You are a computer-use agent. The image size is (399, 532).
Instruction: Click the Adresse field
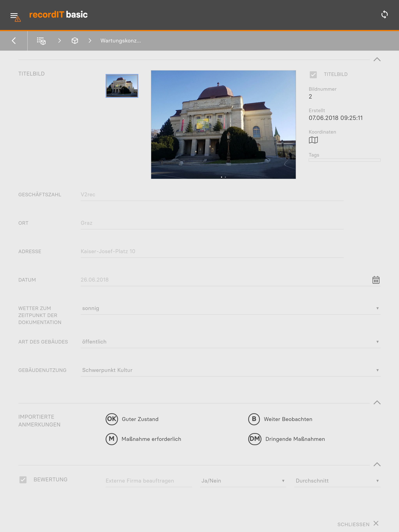[212, 251]
